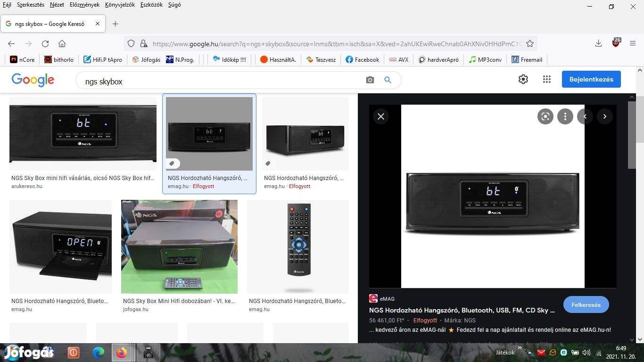Open the Időkép bookmark
Viewport: 644px width, 362px height.
pos(230,59)
